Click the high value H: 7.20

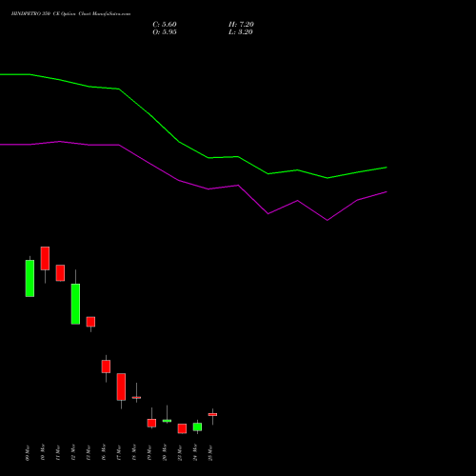coord(241,25)
